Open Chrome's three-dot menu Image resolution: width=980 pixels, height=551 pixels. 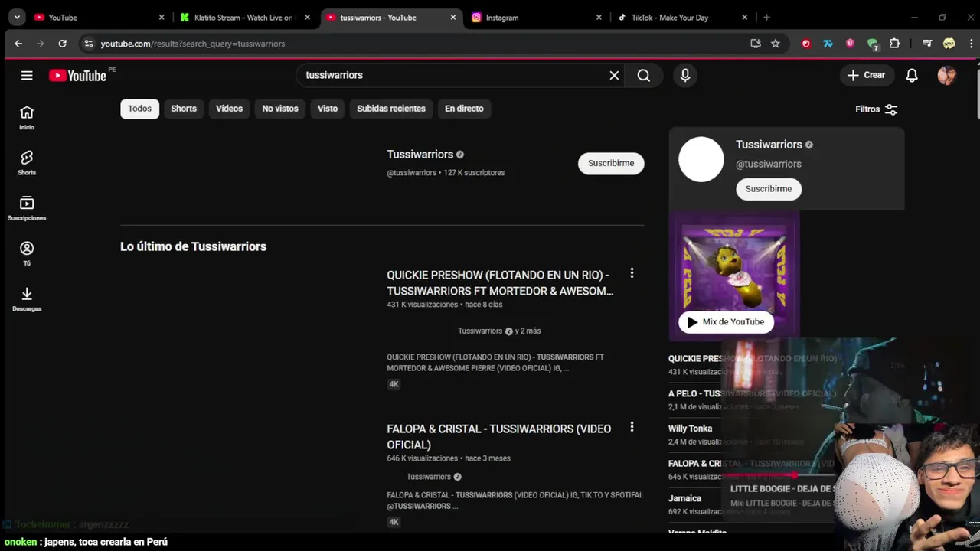[x=971, y=44]
